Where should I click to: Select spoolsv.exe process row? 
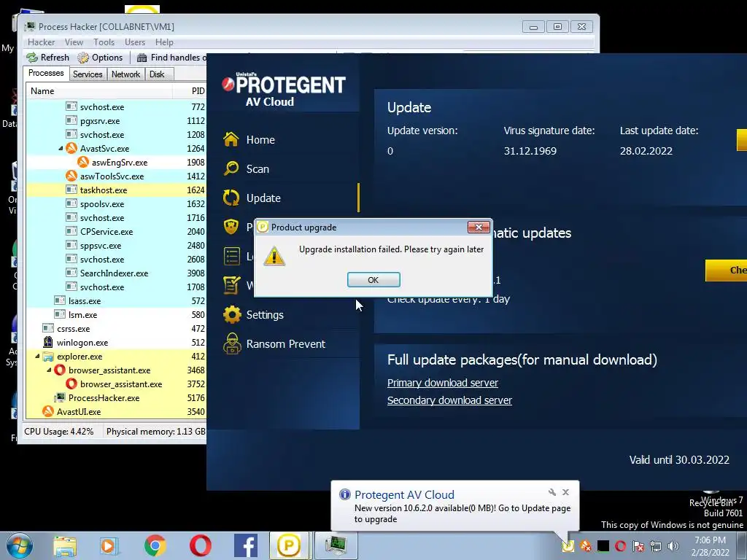[x=116, y=204]
